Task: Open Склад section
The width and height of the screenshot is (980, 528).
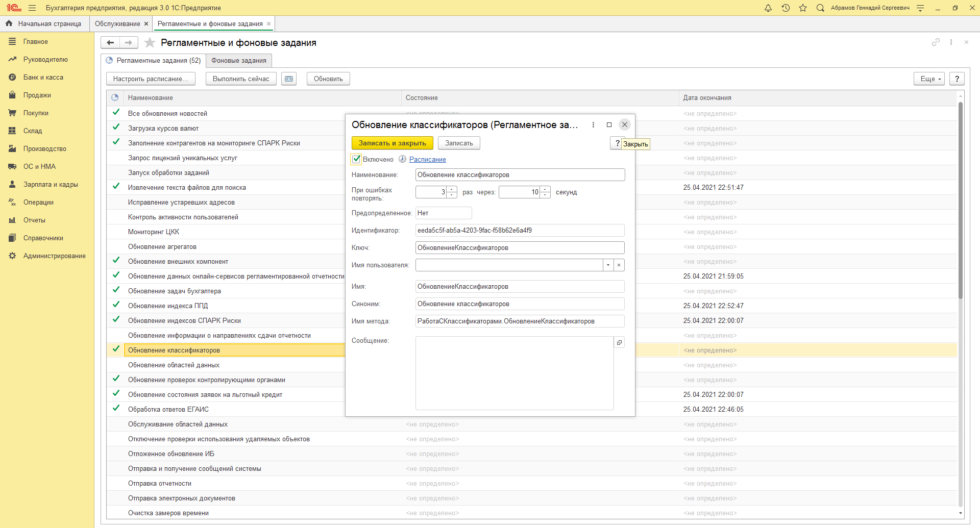Action: point(33,131)
